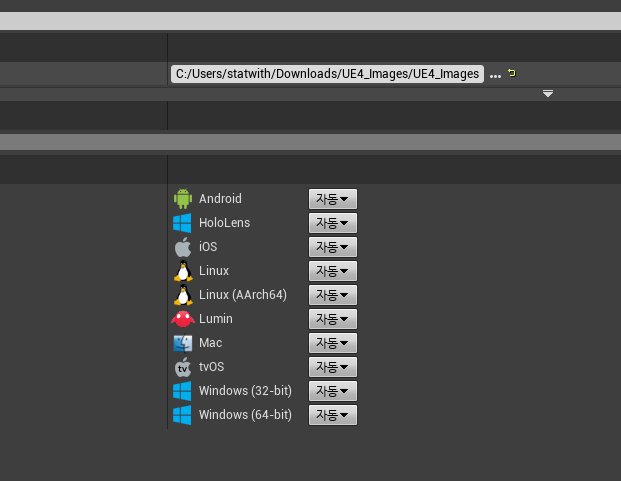The width and height of the screenshot is (621, 481).
Task: Open the iOS 자동 dropdown
Action: tap(333, 247)
